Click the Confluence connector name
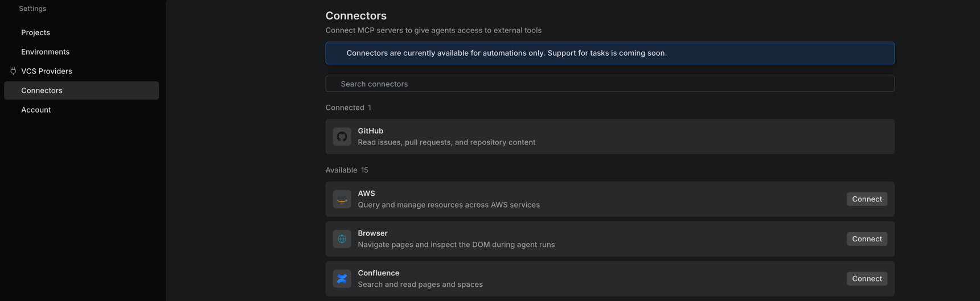This screenshot has height=301, width=980. click(x=378, y=273)
